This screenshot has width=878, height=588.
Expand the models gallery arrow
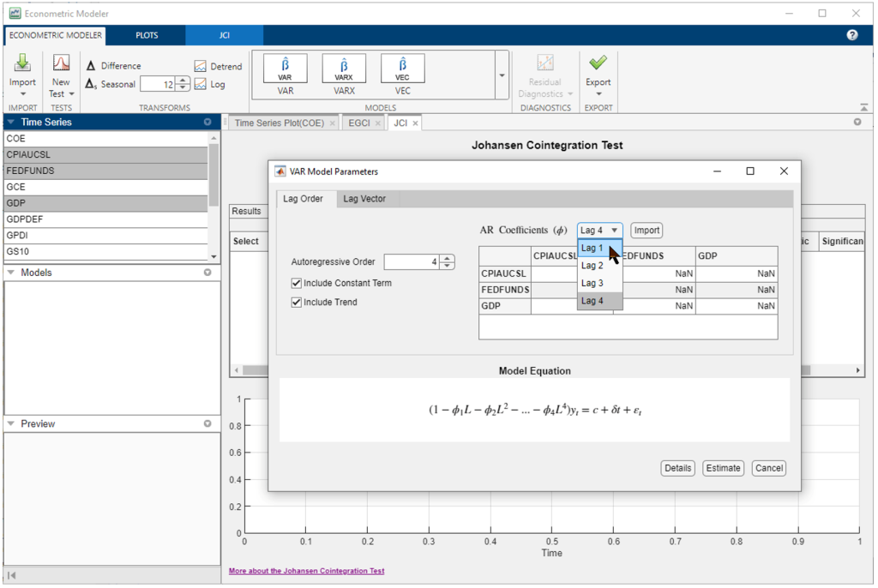pyautogui.click(x=502, y=75)
